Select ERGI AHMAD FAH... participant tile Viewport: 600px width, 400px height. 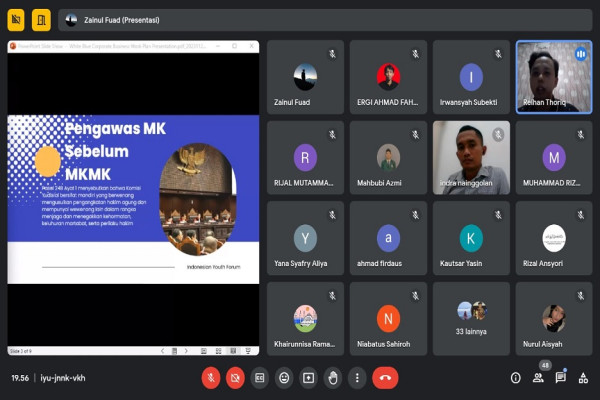[x=388, y=77]
